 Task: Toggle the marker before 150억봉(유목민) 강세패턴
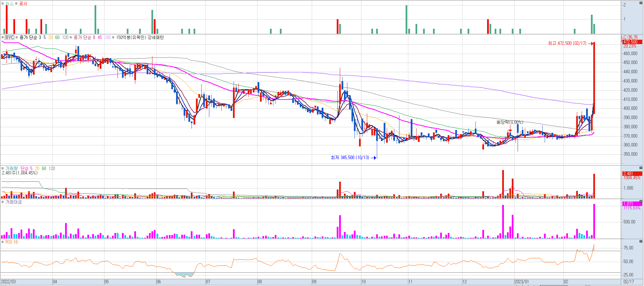[113, 37]
